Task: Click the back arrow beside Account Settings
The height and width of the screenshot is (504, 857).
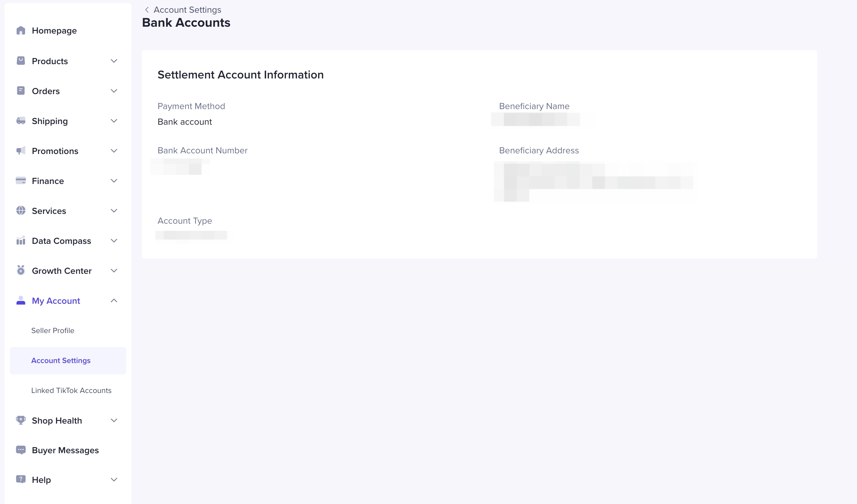Action: coord(147,10)
